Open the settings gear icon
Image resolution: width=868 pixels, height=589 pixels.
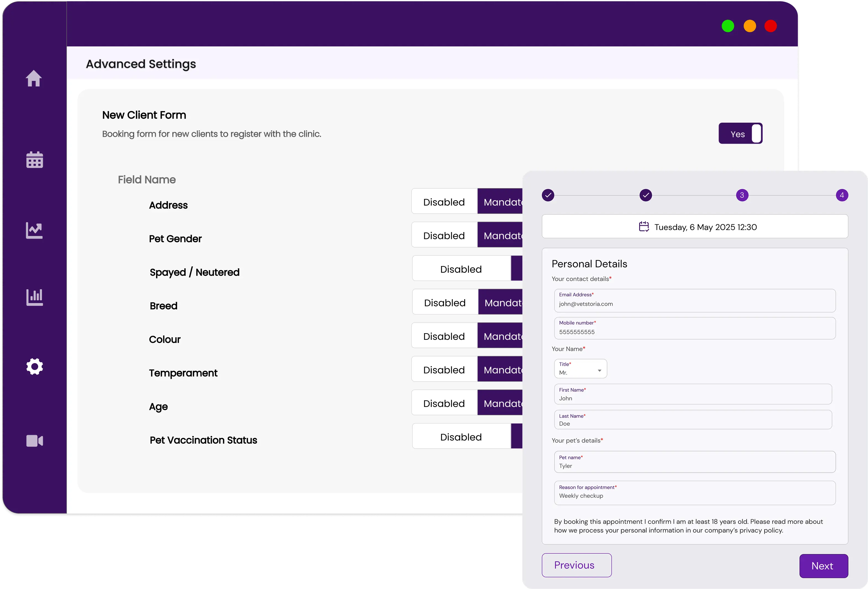click(35, 367)
